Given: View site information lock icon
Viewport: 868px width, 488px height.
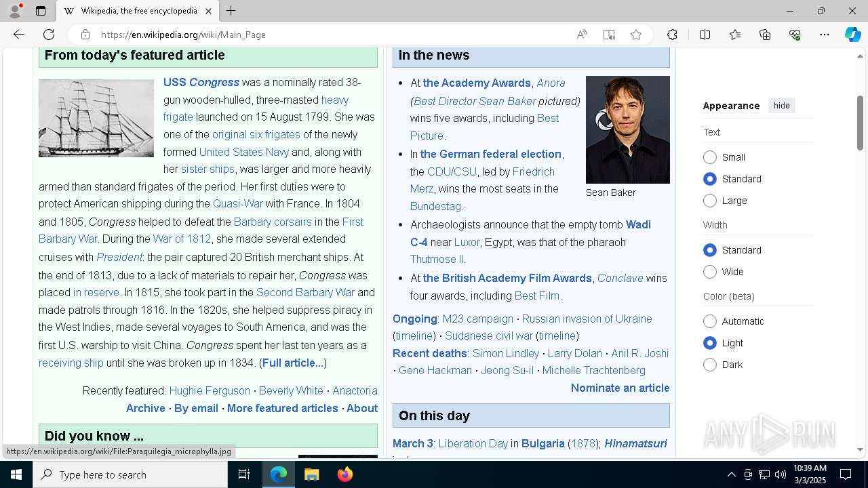Looking at the screenshot, I should [x=85, y=35].
